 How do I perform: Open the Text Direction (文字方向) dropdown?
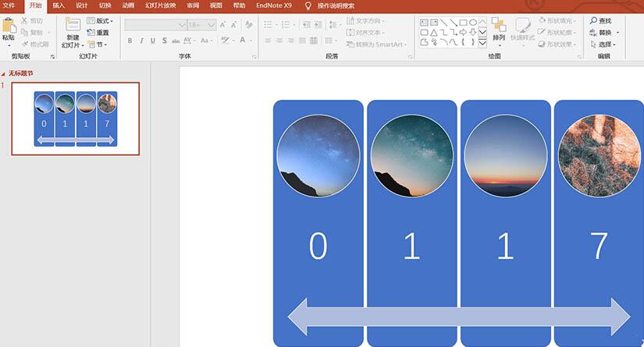[365, 20]
